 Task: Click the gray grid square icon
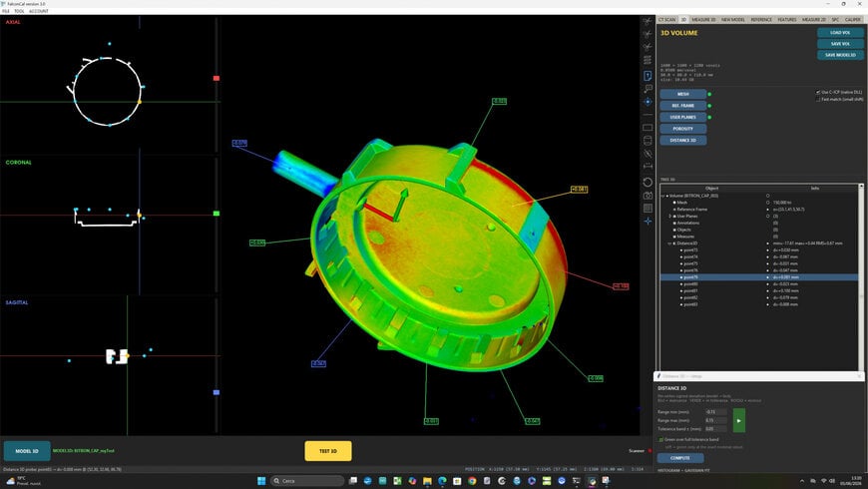point(648,209)
